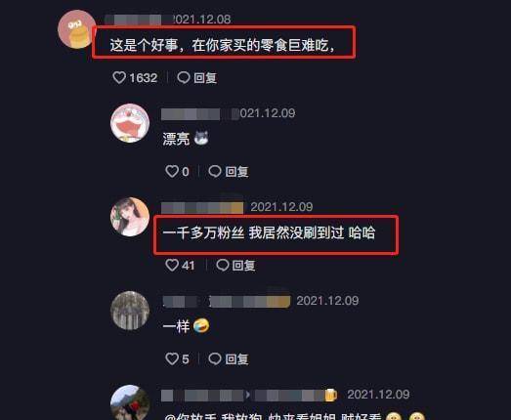
Task: Click reply bubble icon under 漂亮 comment
Action: [x=215, y=171]
